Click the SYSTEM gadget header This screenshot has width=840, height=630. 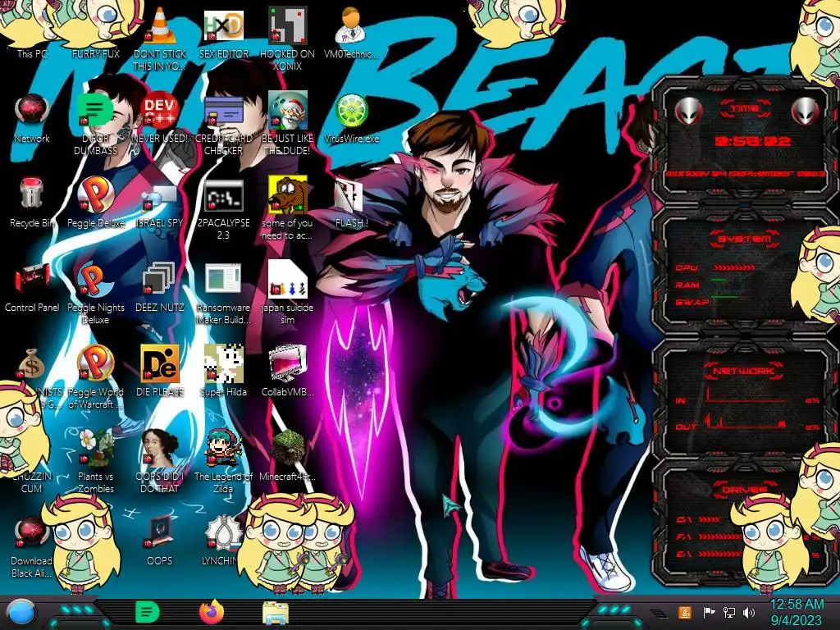coord(744,239)
